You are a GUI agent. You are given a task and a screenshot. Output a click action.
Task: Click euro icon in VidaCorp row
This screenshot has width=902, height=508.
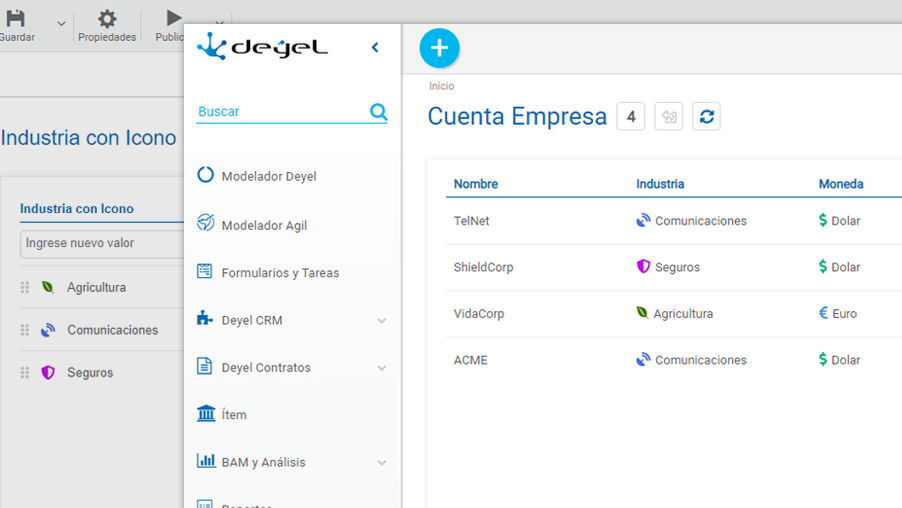pos(823,312)
